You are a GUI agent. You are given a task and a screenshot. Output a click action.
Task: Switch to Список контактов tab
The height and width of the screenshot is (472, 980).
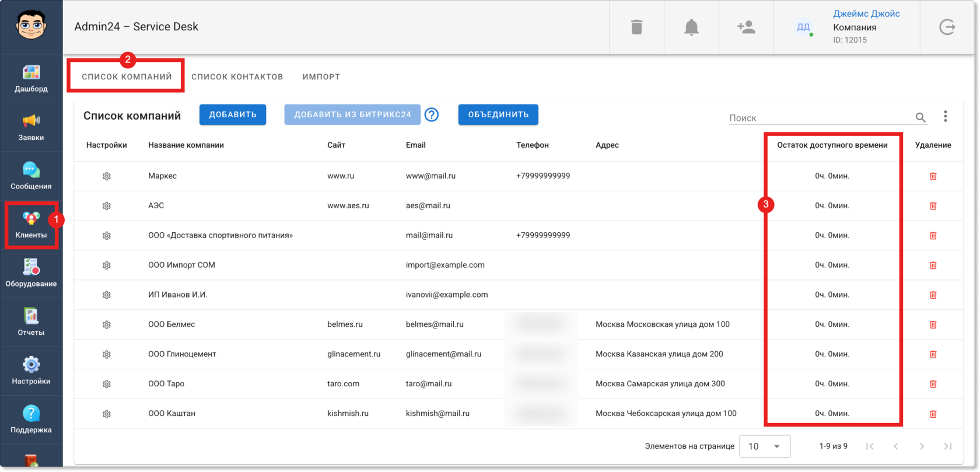click(237, 76)
